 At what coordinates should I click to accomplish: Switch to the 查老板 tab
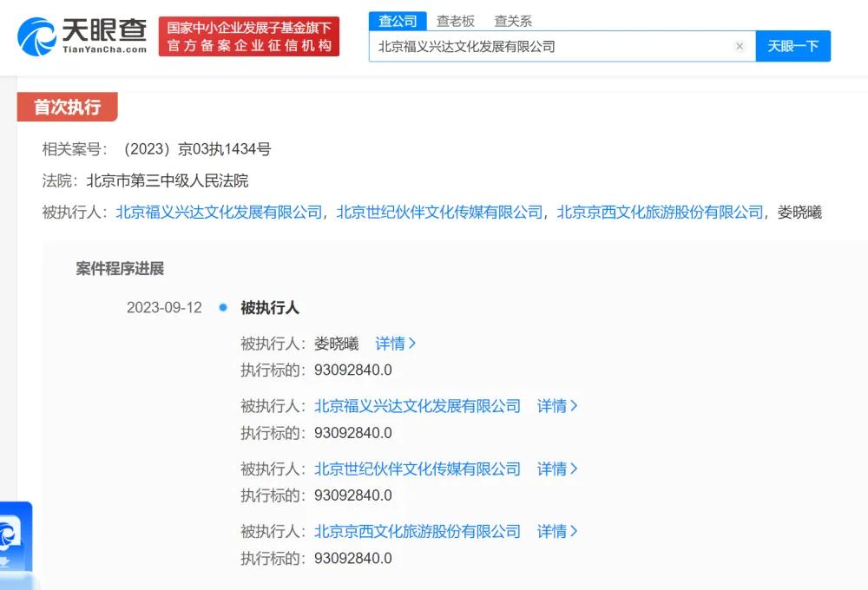455,21
